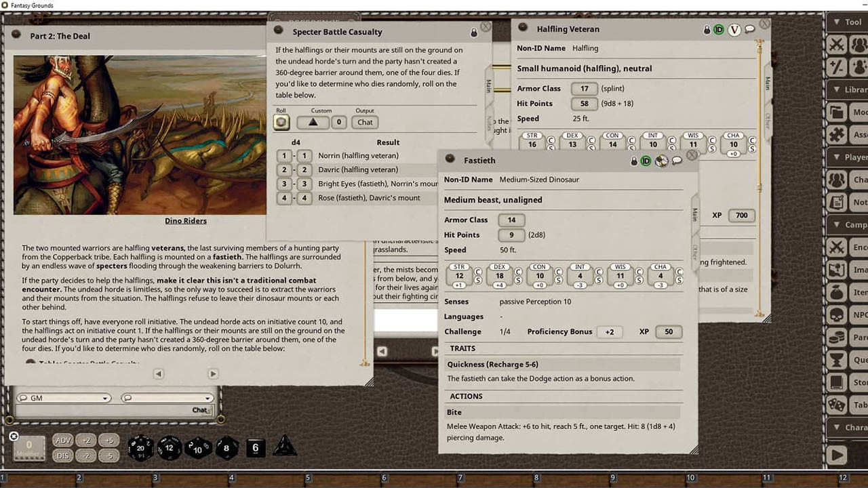Collapse the Campaign section in the sidebar
The width and height of the screenshot is (868, 488).
835,224
